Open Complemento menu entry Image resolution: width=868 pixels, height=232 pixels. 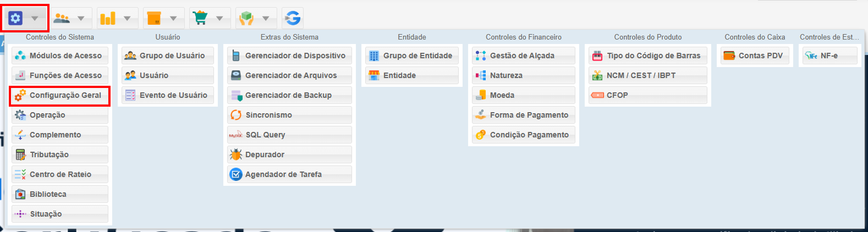pos(60,135)
